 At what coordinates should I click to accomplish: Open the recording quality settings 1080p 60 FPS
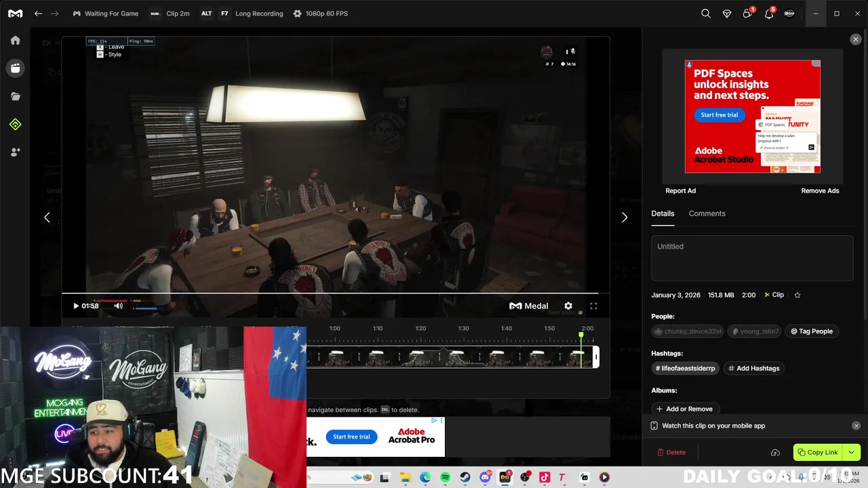[321, 14]
